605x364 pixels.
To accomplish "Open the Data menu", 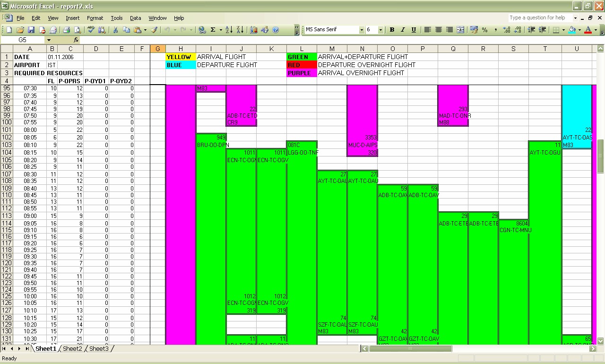I will click(136, 18).
